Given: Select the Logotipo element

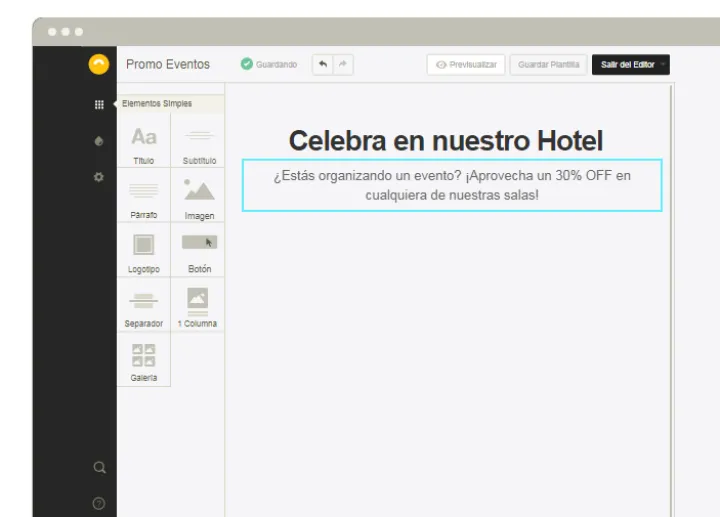Looking at the screenshot, I should point(144,249).
